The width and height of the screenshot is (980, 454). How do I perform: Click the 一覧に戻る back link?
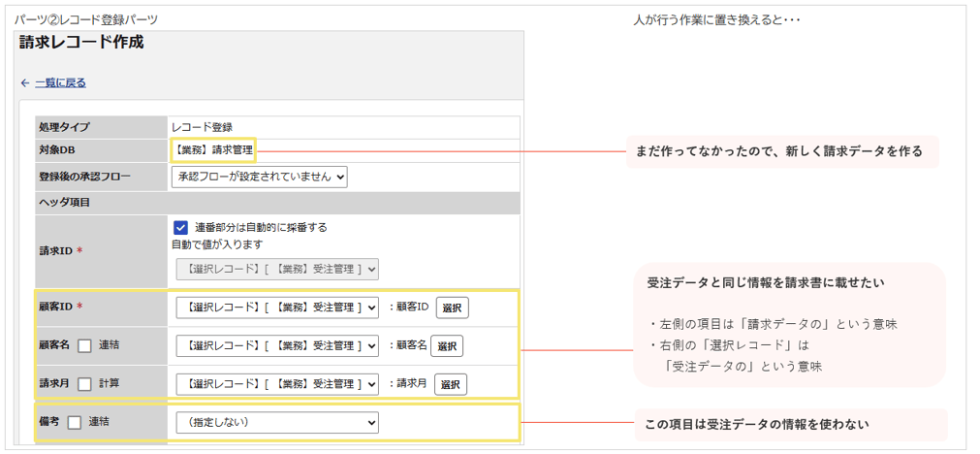pos(61,82)
